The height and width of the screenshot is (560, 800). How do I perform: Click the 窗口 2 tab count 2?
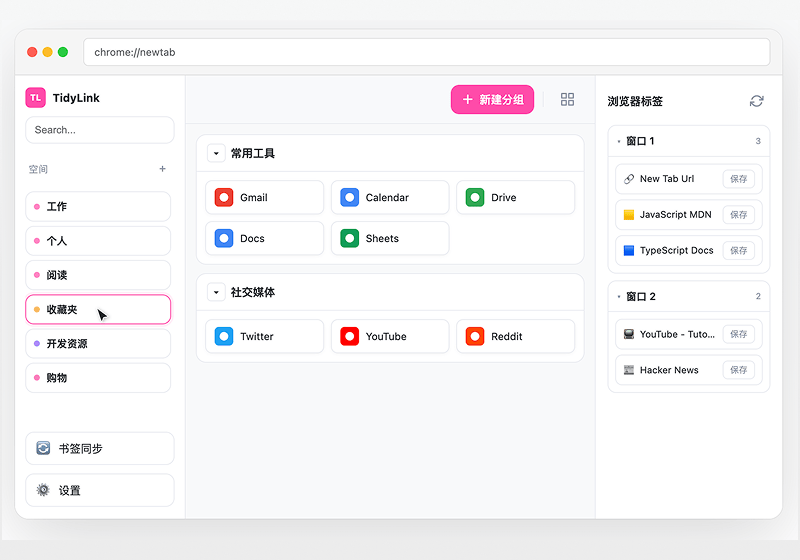pos(758,296)
